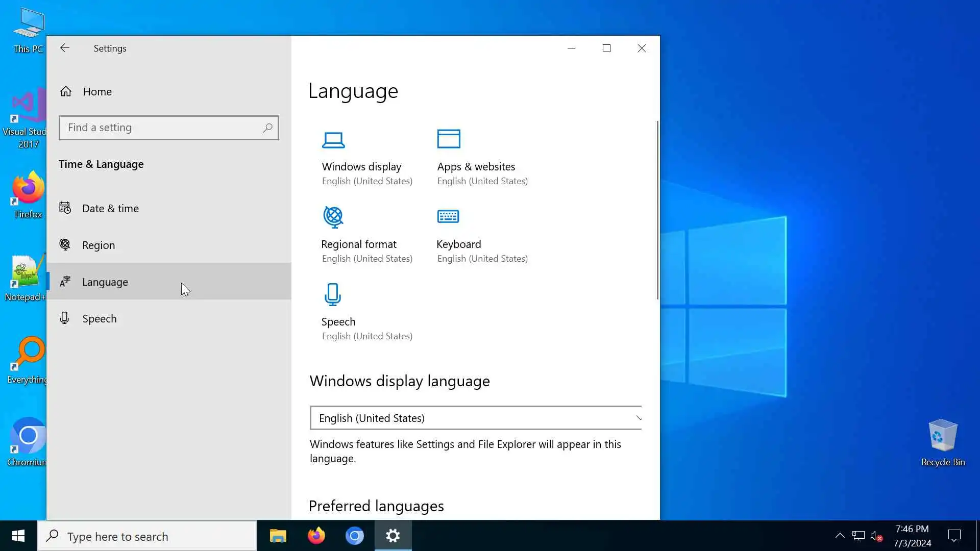The width and height of the screenshot is (980, 551).
Task: Open the Date & time settings page
Action: pyautogui.click(x=110, y=208)
